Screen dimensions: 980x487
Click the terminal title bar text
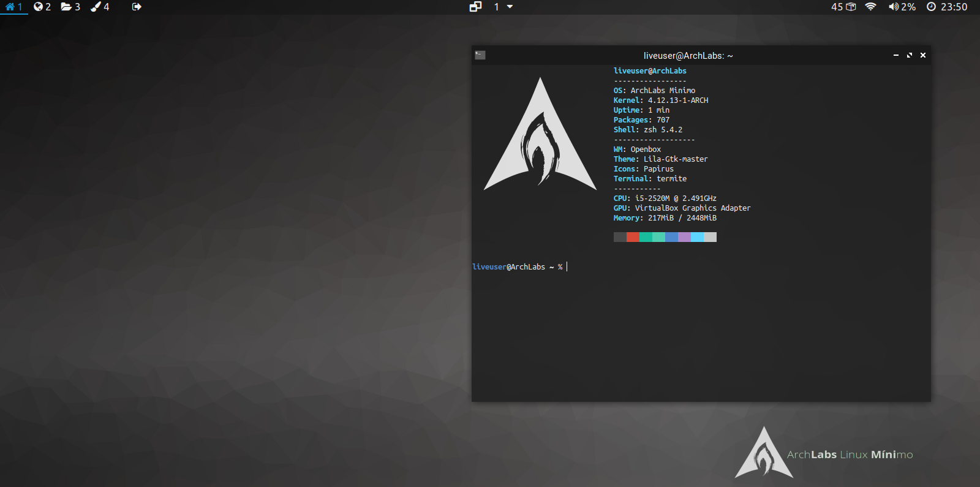coord(688,56)
